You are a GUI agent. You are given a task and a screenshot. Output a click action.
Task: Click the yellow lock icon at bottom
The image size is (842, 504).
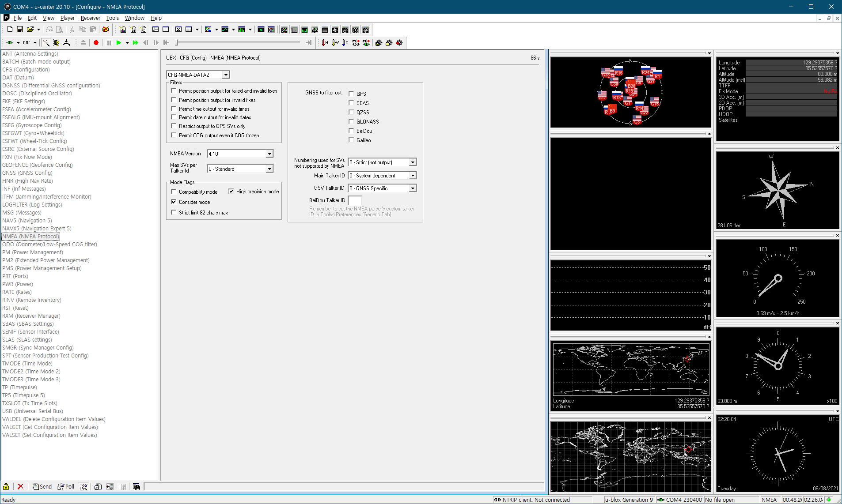click(6, 486)
